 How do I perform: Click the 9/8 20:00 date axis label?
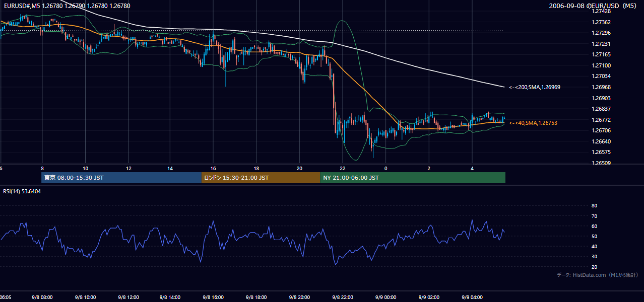pos(299,297)
